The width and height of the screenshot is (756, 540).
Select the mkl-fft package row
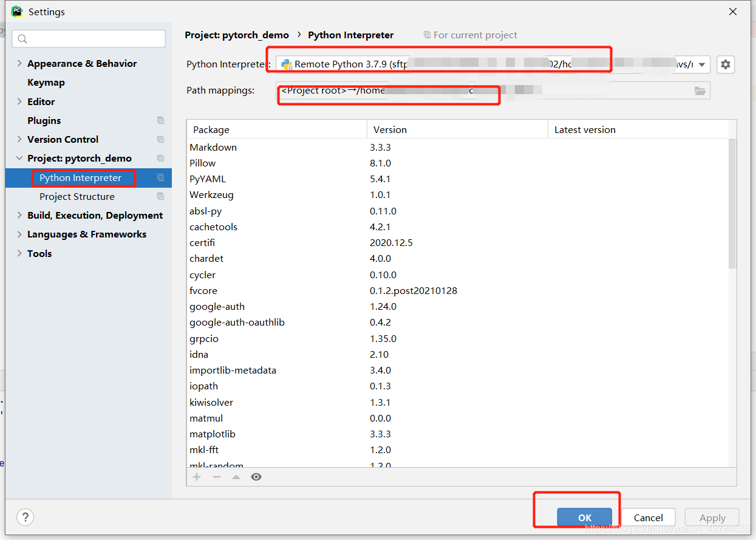click(x=458, y=449)
